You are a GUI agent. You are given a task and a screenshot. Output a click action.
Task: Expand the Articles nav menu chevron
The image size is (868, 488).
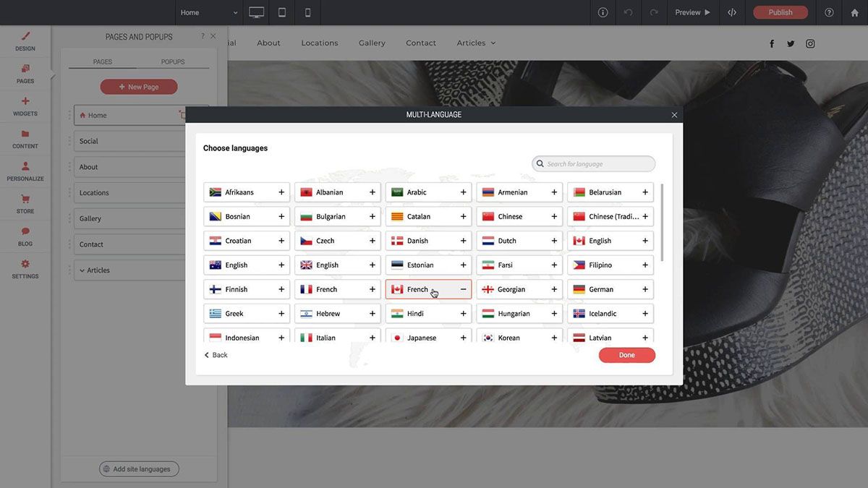493,43
